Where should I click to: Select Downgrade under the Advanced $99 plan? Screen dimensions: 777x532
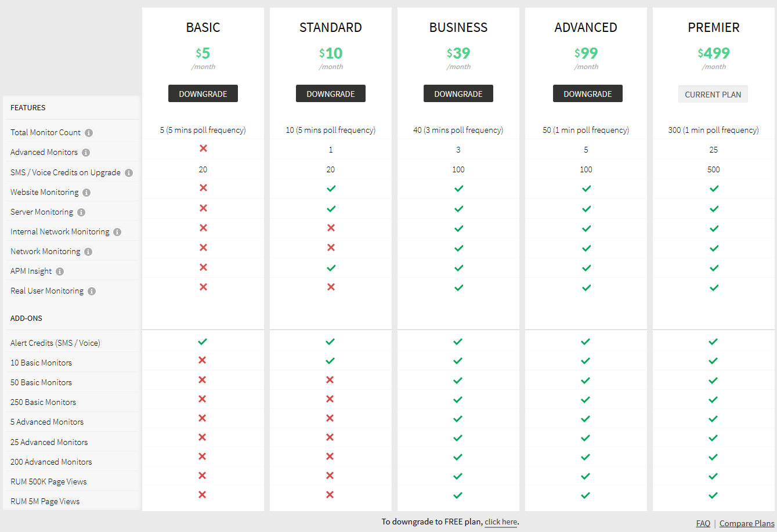pyautogui.click(x=587, y=94)
